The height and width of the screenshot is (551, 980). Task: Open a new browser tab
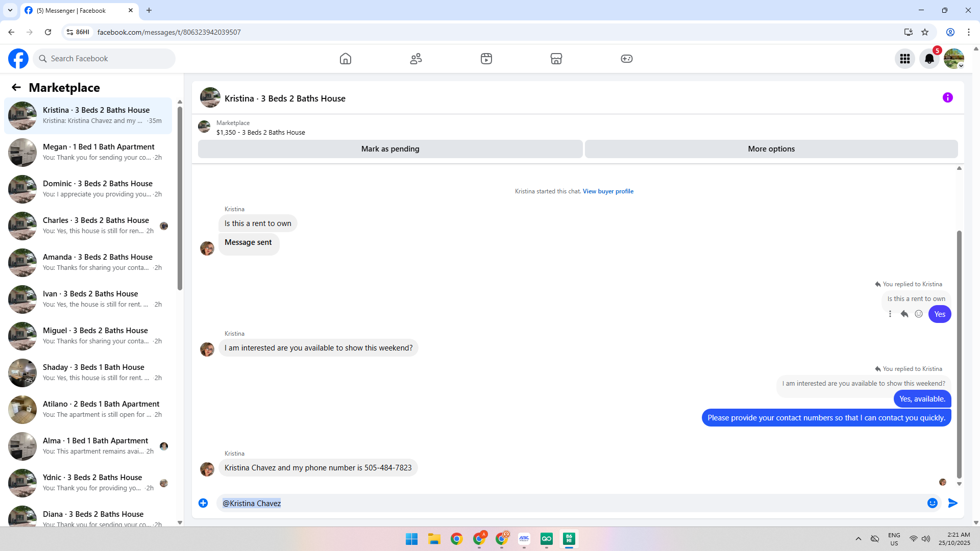149,10
